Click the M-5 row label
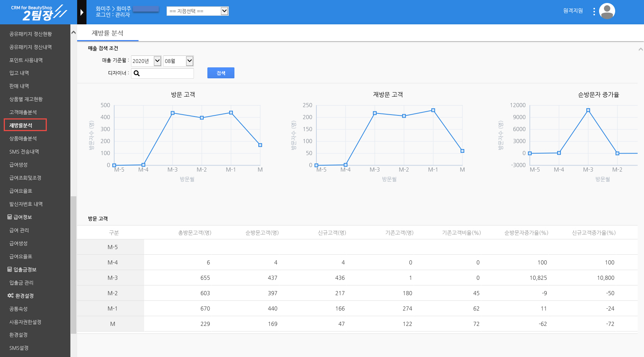The width and height of the screenshot is (644, 357). pyautogui.click(x=113, y=247)
